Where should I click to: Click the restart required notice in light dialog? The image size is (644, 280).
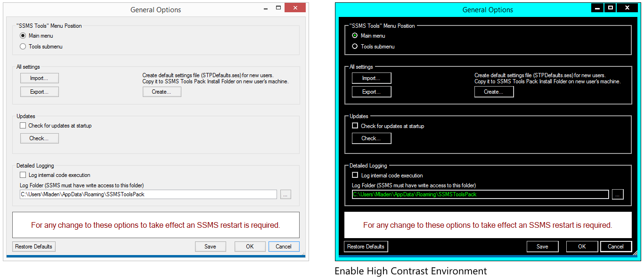click(x=156, y=225)
